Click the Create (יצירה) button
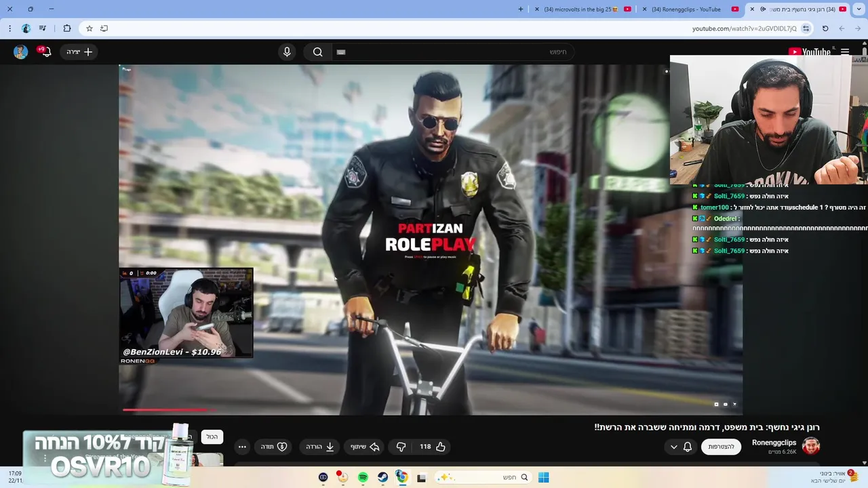Image resolution: width=868 pixels, height=488 pixels. [x=79, y=52]
